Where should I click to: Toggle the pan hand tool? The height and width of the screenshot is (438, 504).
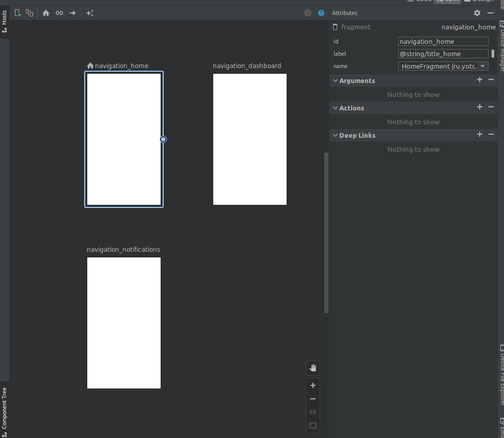pyautogui.click(x=312, y=368)
